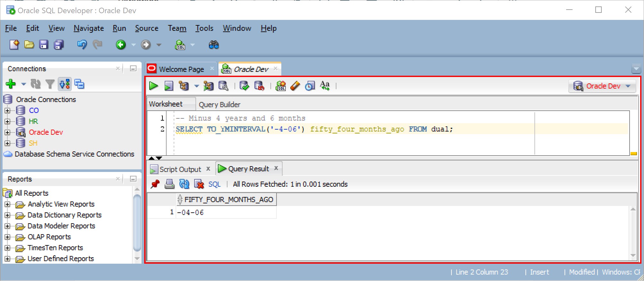Clear the worksheet with the eraser icon
Image resolution: width=644 pixels, height=281 pixels.
point(295,86)
